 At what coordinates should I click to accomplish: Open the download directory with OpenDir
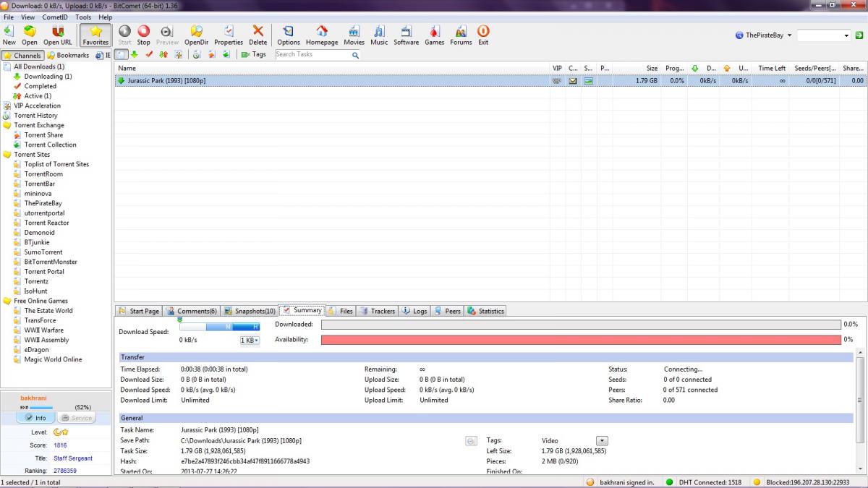pos(196,35)
